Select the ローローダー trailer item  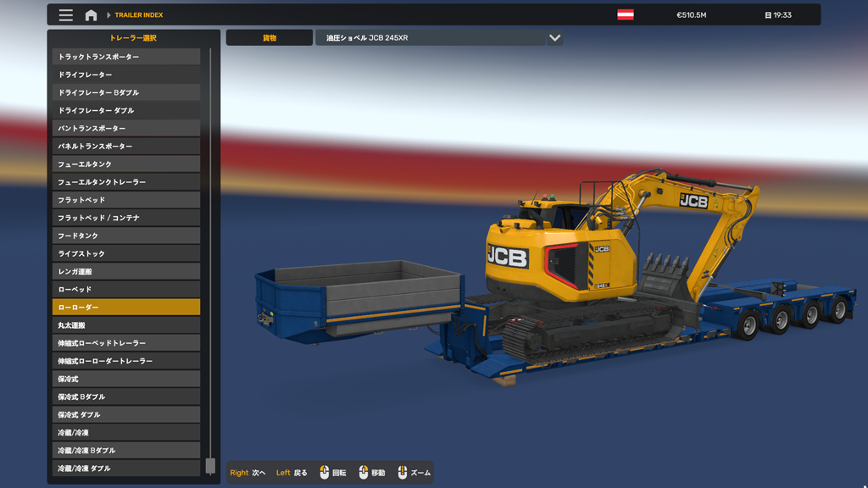point(126,308)
